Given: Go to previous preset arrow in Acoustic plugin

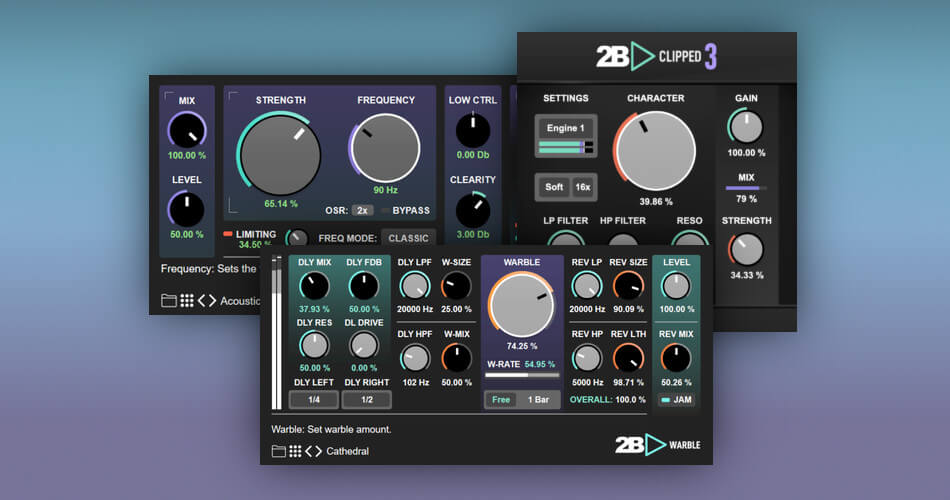Looking at the screenshot, I should pos(202,301).
